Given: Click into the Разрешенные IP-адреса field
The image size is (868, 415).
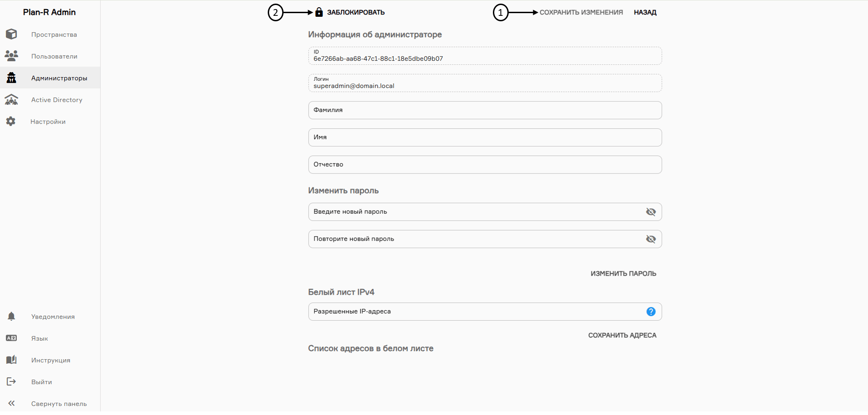Looking at the screenshot, I should pos(476,312).
